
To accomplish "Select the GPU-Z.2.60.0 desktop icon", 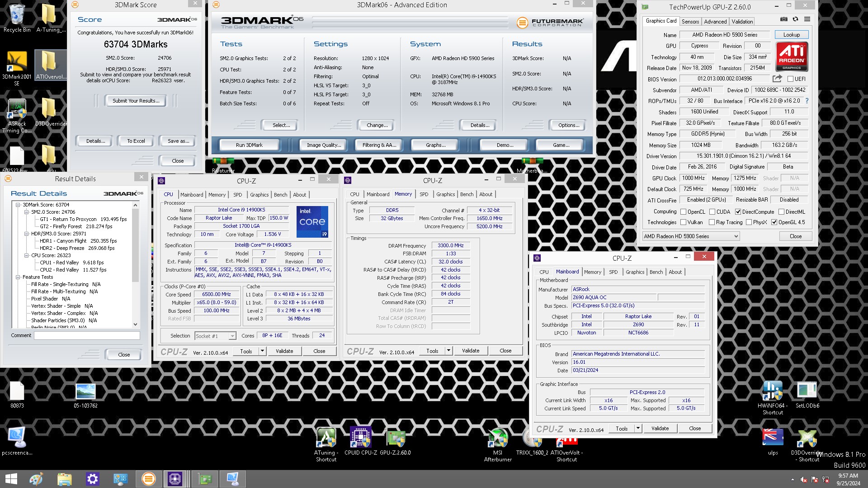I will 395,441.
